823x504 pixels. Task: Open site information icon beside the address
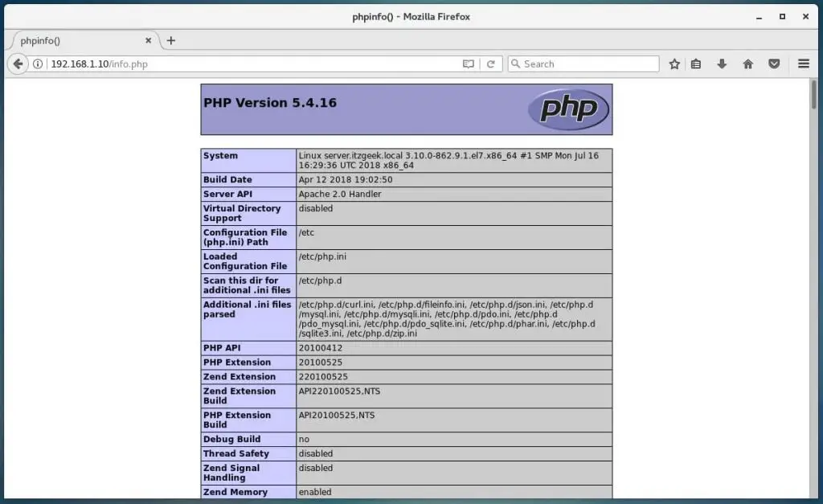coord(38,64)
